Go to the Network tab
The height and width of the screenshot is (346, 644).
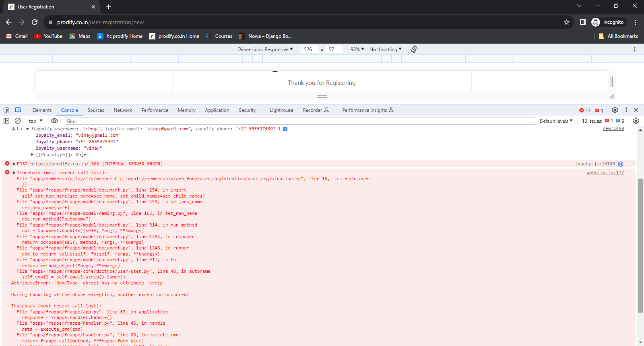123,110
